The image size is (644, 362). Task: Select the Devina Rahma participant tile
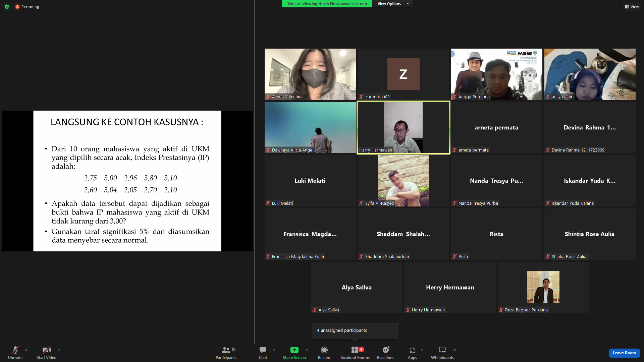[x=590, y=127]
